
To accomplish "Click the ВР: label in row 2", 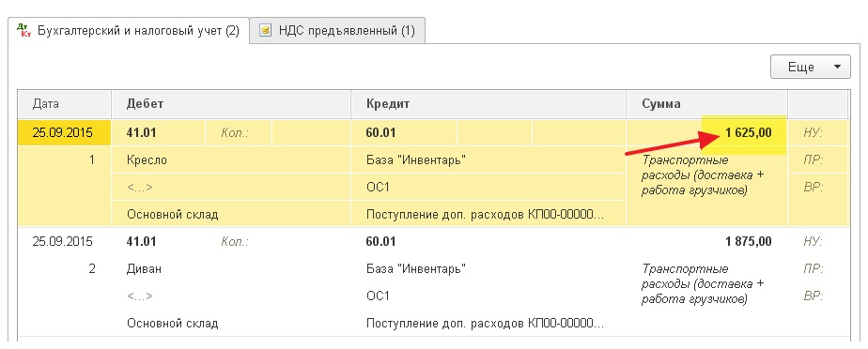I will pyautogui.click(x=814, y=296).
